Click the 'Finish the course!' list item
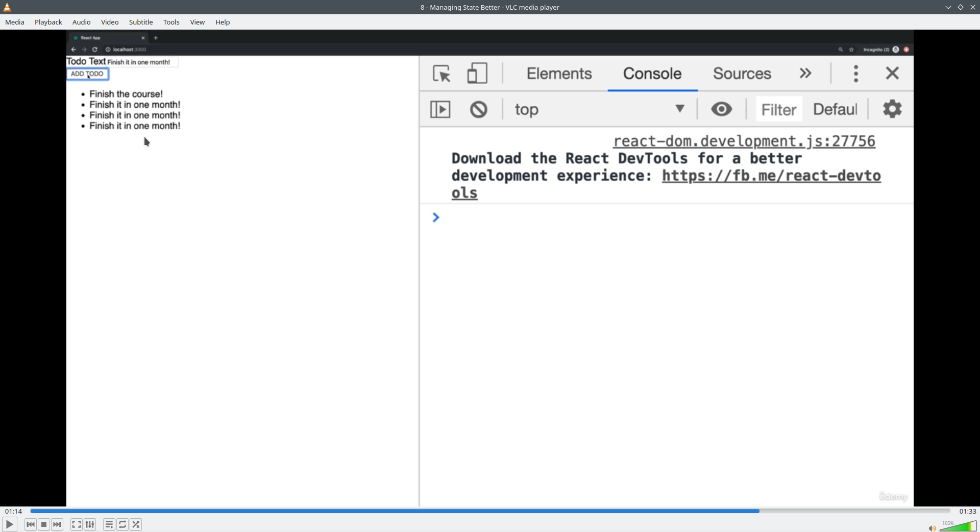980x532 pixels. [126, 94]
